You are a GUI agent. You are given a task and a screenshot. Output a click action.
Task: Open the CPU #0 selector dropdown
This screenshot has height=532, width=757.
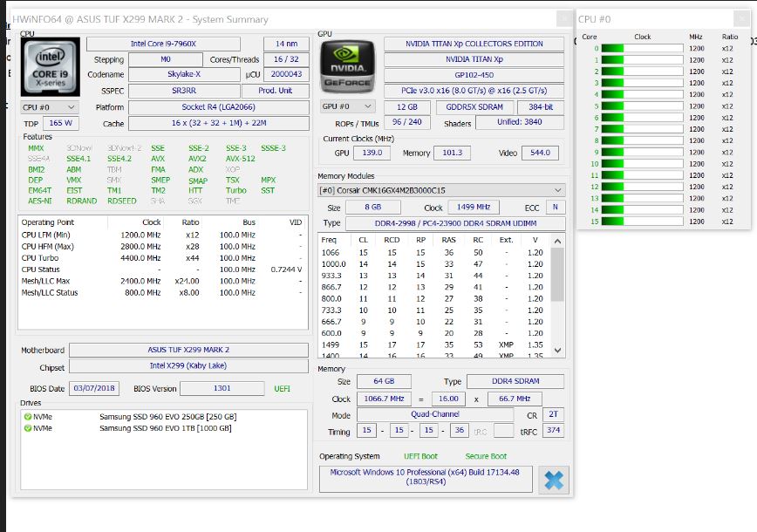pyautogui.click(x=50, y=107)
